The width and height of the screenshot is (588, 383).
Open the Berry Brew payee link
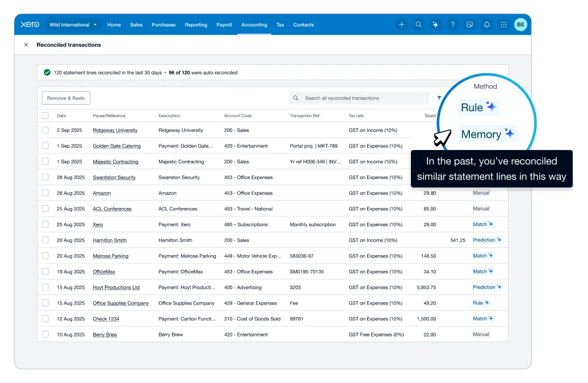click(x=105, y=335)
